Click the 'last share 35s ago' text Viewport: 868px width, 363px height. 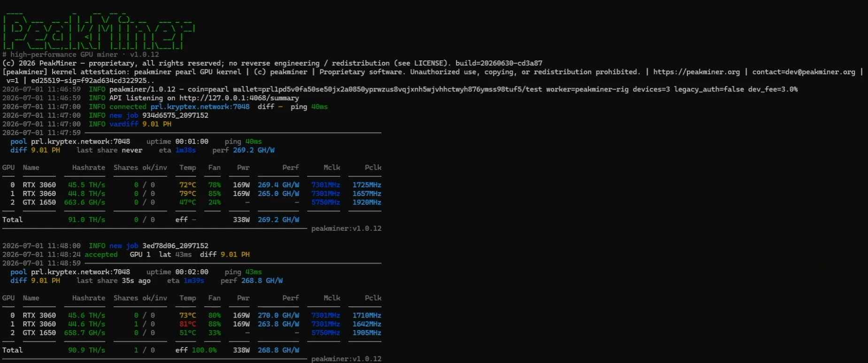[x=114, y=281]
